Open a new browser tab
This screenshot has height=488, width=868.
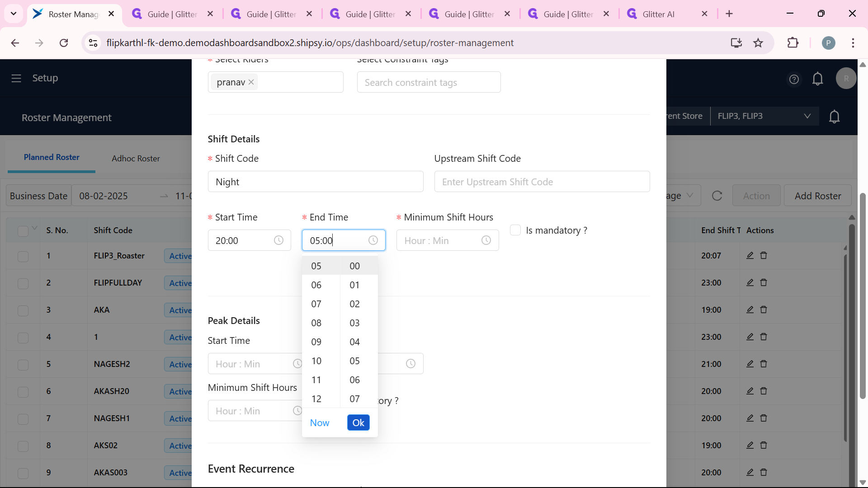pyautogui.click(x=729, y=14)
